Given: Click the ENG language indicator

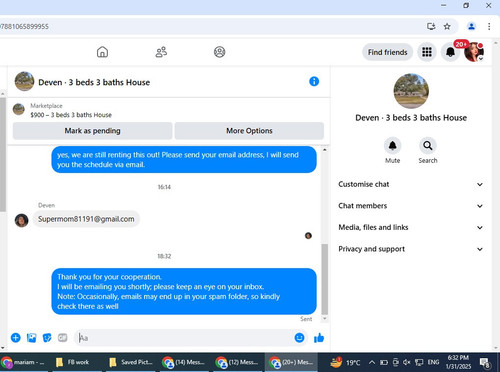Looking at the screenshot, I should coord(433,362).
